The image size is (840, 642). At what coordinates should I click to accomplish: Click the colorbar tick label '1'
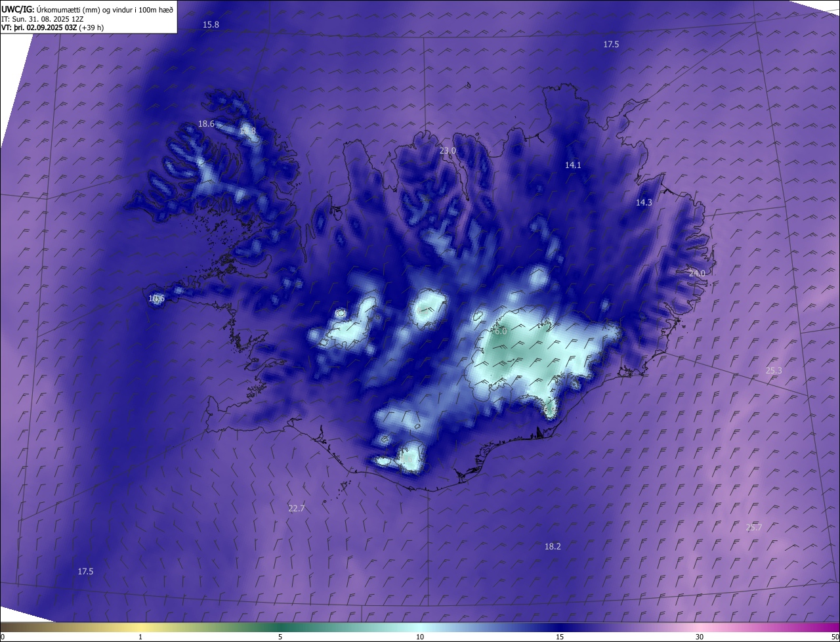[140, 637]
